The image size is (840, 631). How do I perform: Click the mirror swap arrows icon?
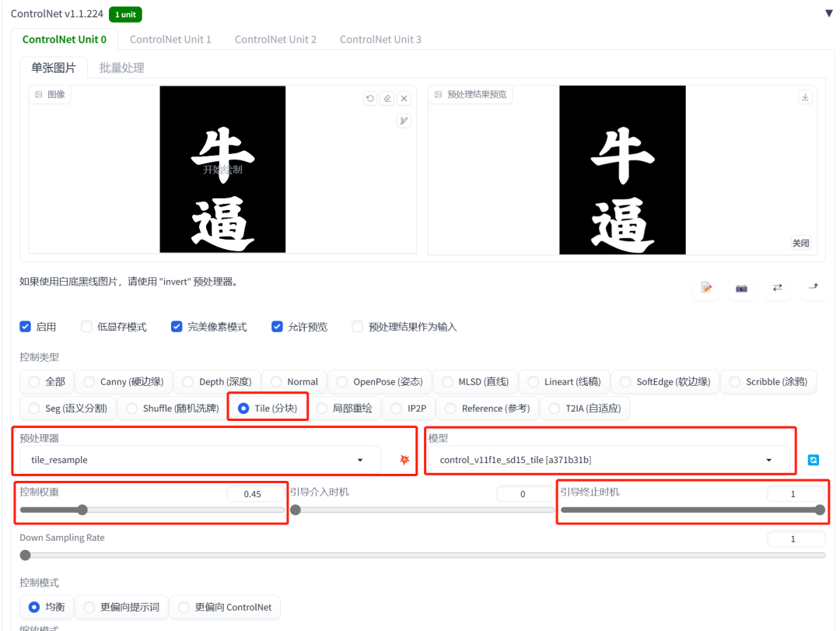point(777,288)
